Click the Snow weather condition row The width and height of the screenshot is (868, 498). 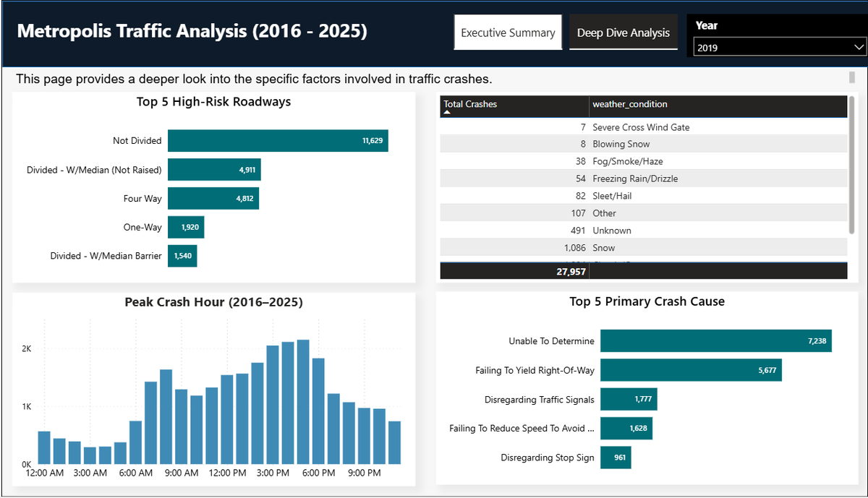[x=644, y=247]
